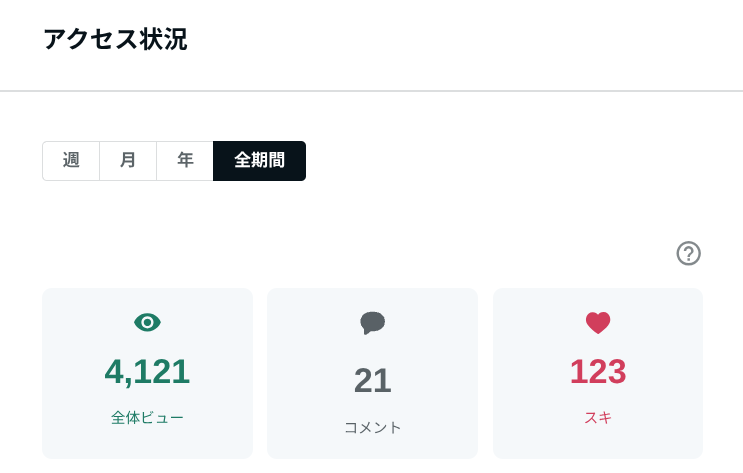Click the question mark help icon
This screenshot has width=743, height=473.
point(688,253)
